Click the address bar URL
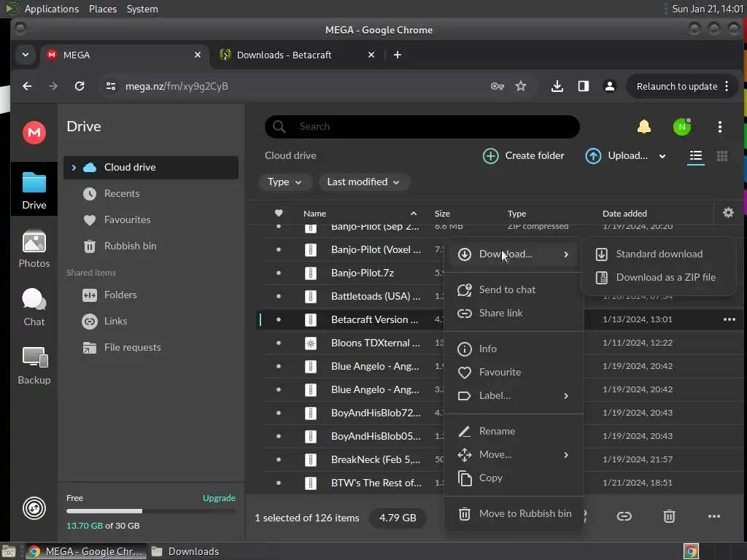The image size is (747, 560). pos(177,86)
